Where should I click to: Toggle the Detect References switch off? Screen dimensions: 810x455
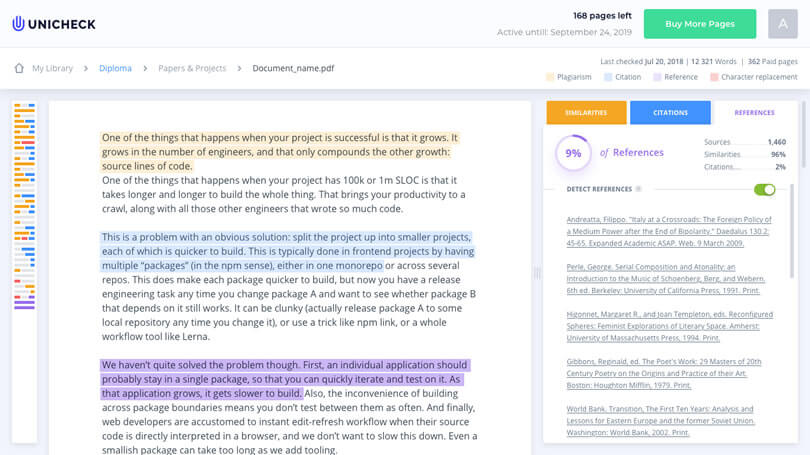[765, 190]
